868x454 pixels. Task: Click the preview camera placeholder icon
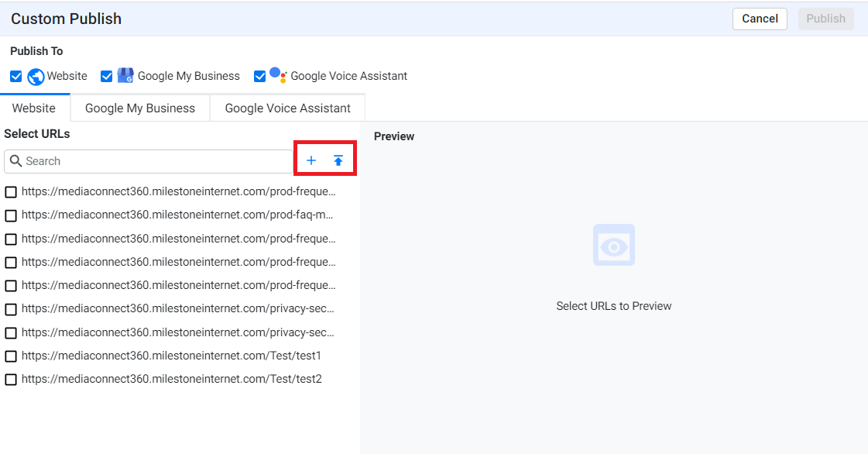613,246
